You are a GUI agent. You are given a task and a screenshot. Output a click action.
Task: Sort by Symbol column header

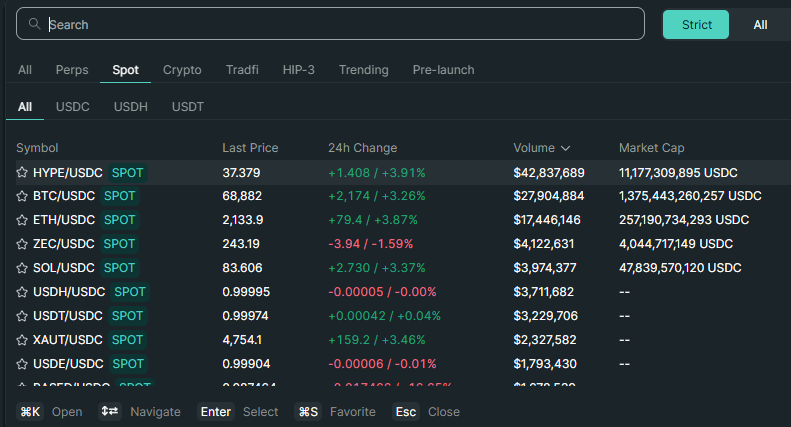[37, 148]
